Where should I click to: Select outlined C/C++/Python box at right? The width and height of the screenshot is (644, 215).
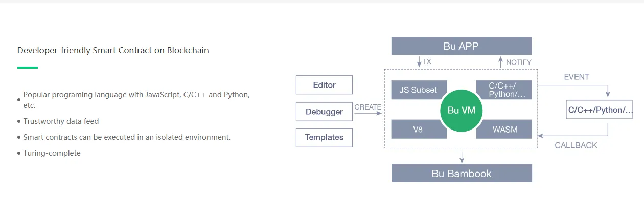tap(600, 110)
